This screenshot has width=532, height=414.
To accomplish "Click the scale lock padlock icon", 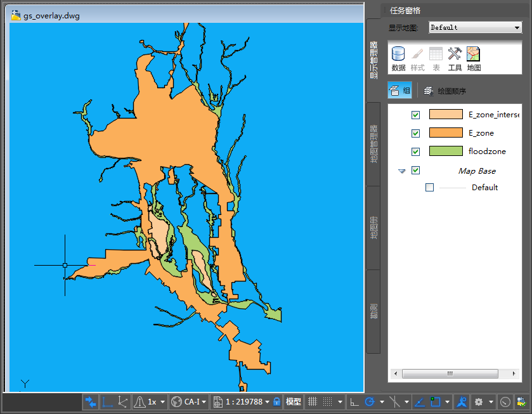I will coord(276,402).
